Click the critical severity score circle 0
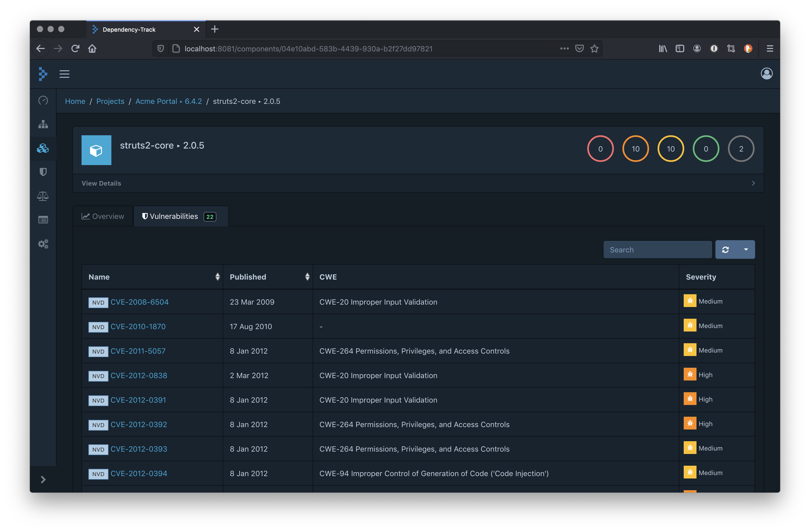This screenshot has height=532, width=810. pyautogui.click(x=600, y=148)
